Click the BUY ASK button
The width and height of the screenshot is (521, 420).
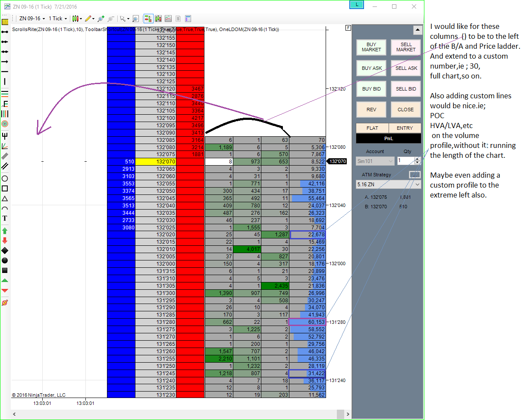point(371,68)
